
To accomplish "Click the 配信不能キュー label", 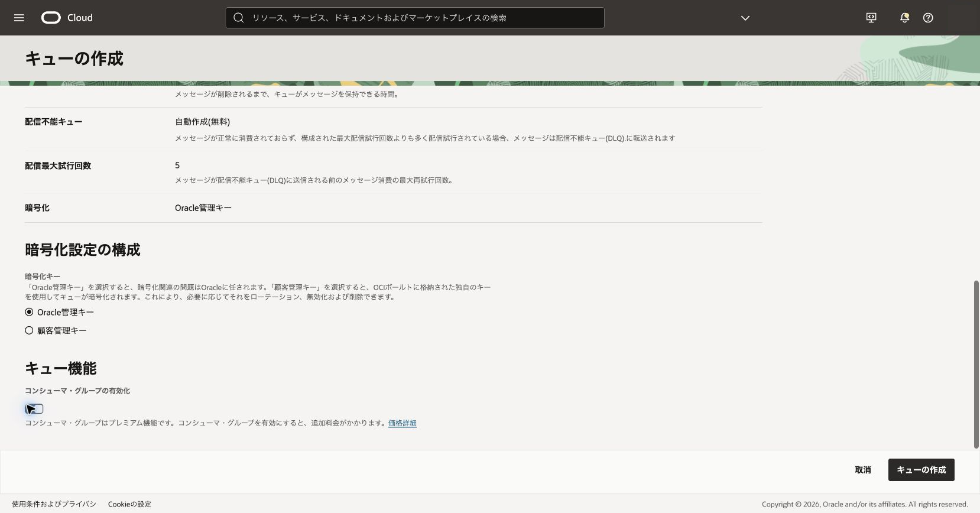I will [54, 122].
